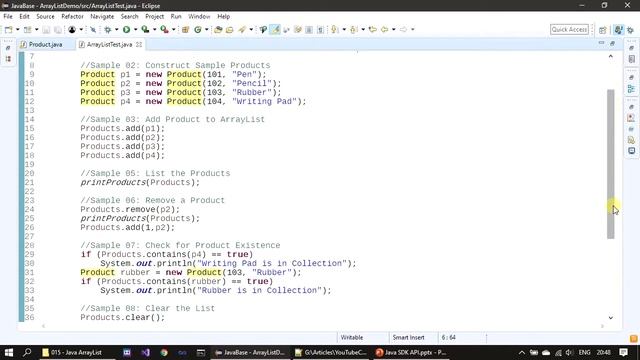Image resolution: width=640 pixels, height=360 pixels.
Task: Click the Restore Package Explorer sidebar icon
Action: point(8,48)
